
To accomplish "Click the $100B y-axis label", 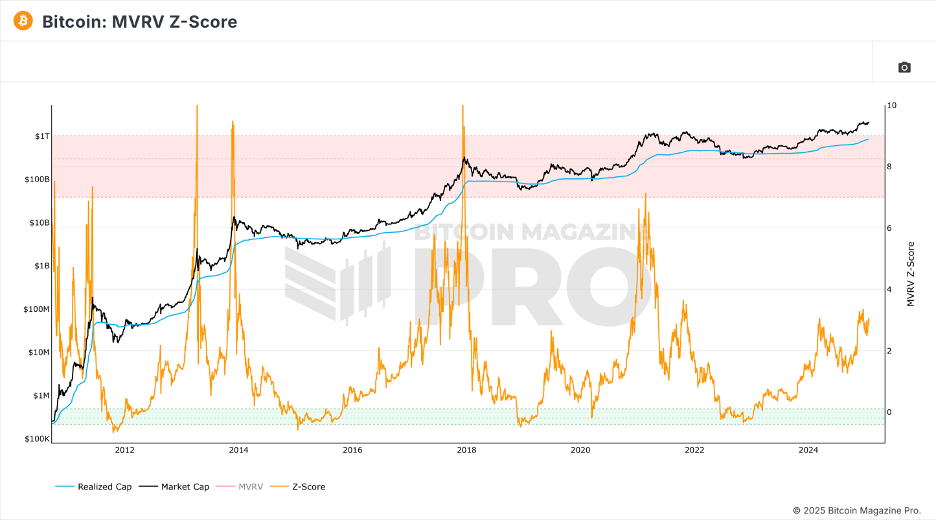I will point(37,179).
